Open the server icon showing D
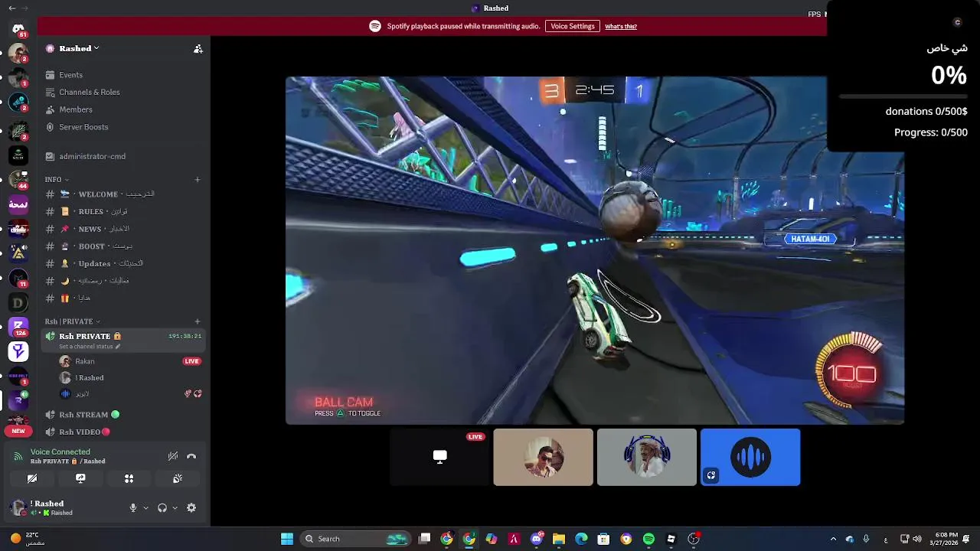Image resolution: width=980 pixels, height=551 pixels. click(x=18, y=303)
